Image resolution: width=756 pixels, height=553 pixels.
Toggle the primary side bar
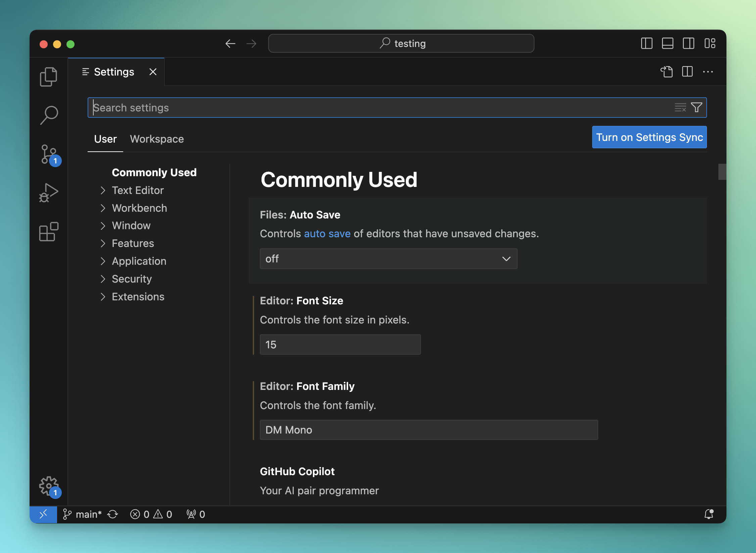[x=647, y=43]
